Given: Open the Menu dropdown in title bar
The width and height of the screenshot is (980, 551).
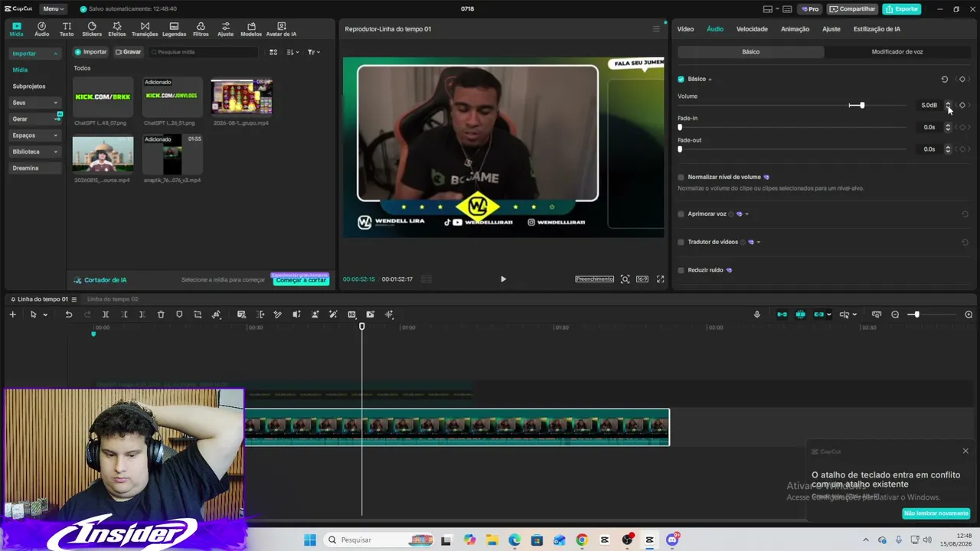Looking at the screenshot, I should click(x=53, y=9).
